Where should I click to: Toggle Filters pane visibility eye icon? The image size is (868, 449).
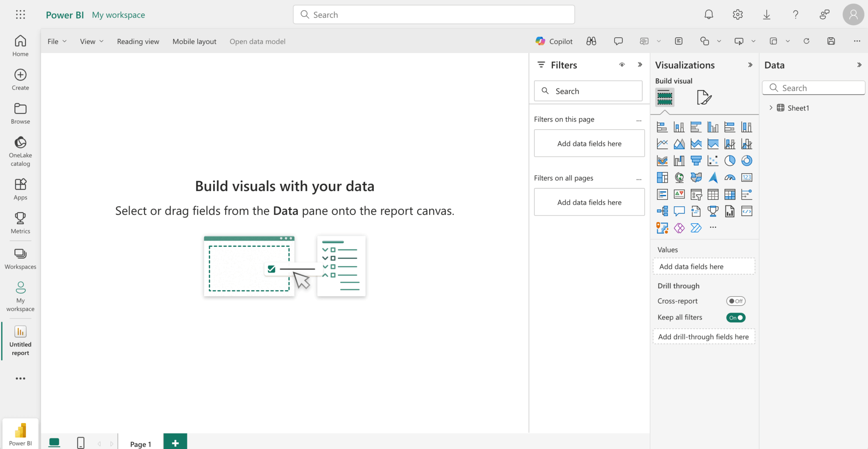[622, 65]
